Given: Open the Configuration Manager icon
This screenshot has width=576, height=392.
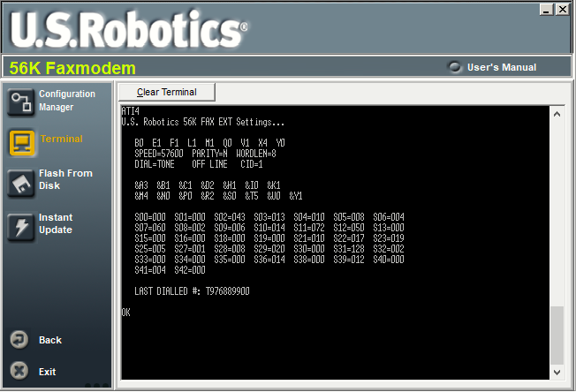Looking at the screenshot, I should click(x=21, y=102).
